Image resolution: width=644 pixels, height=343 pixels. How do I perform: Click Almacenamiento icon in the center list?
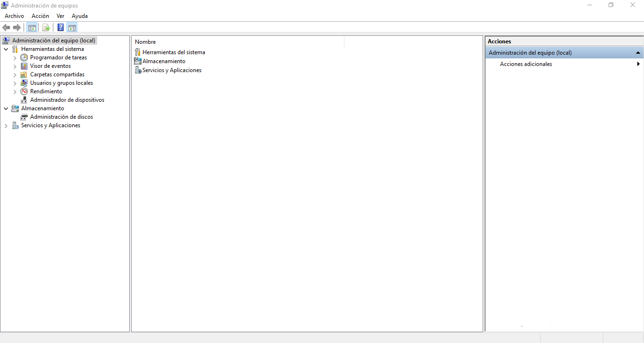138,61
